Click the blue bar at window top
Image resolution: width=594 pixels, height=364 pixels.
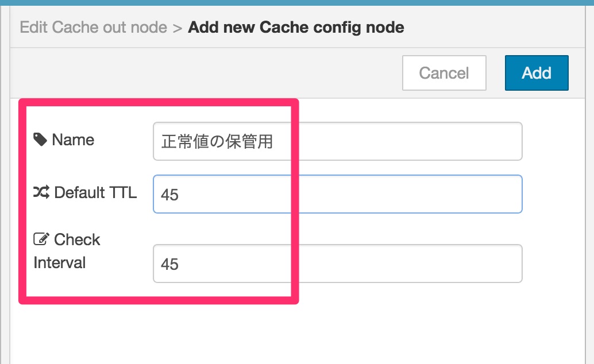click(297, 2)
